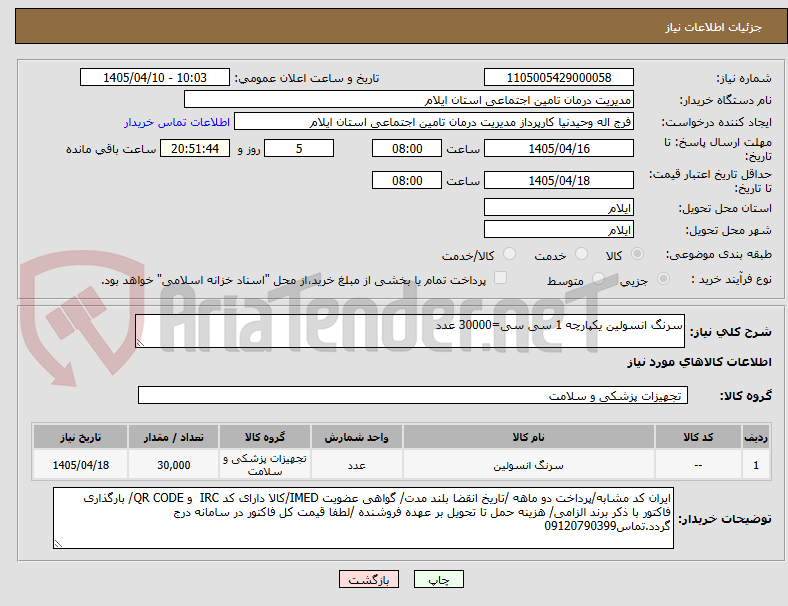Click the بازگشت back button

[369, 579]
